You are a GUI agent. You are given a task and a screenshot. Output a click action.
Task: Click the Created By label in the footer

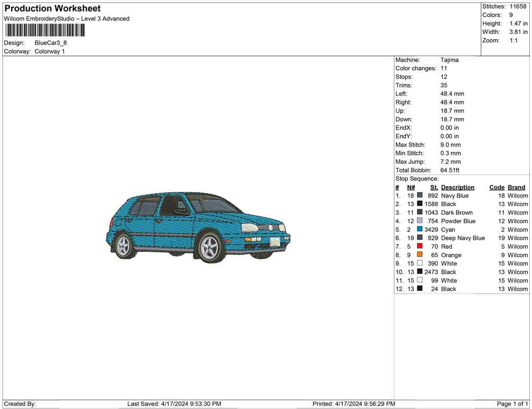tap(20, 404)
